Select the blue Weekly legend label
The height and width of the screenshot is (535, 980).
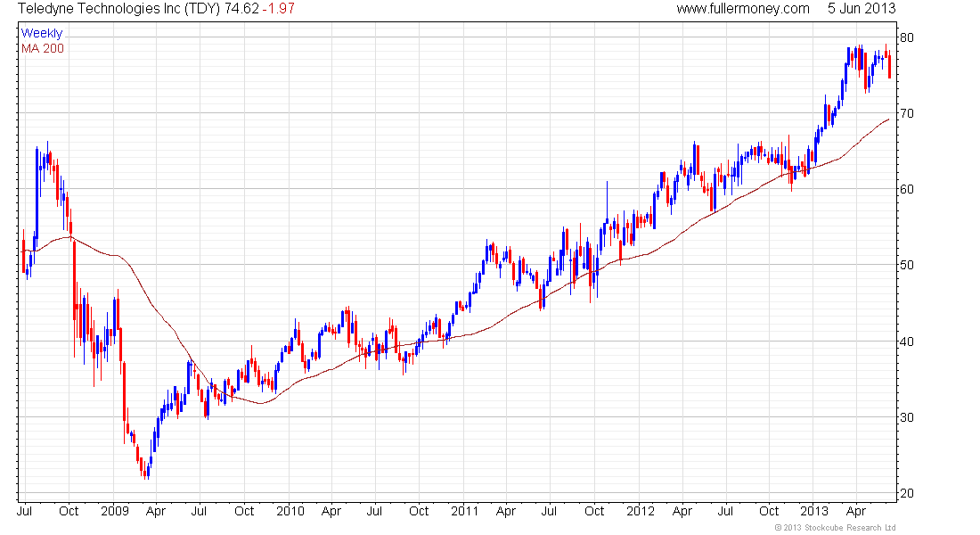point(42,33)
